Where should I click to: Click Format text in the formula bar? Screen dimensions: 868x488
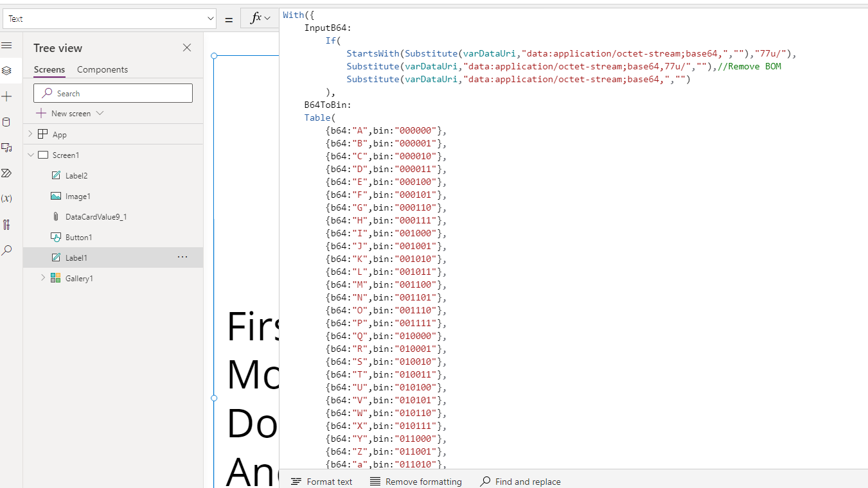322,482
